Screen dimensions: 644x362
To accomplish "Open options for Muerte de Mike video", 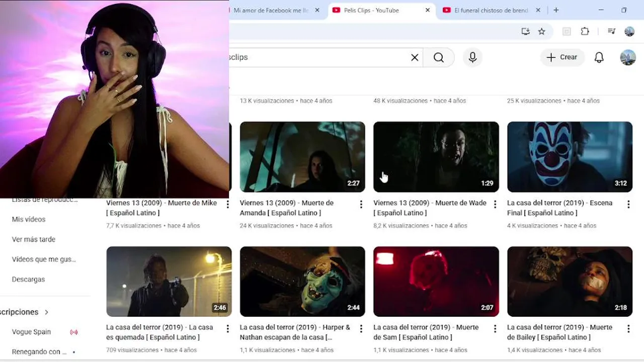I will [x=227, y=204].
